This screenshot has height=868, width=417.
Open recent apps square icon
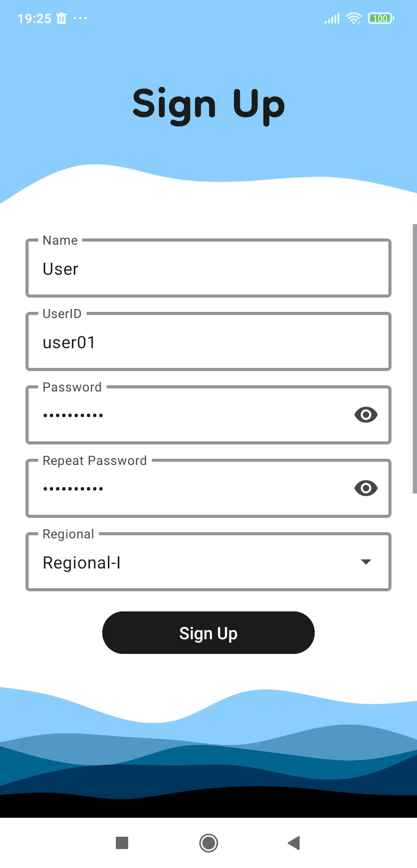point(122,843)
